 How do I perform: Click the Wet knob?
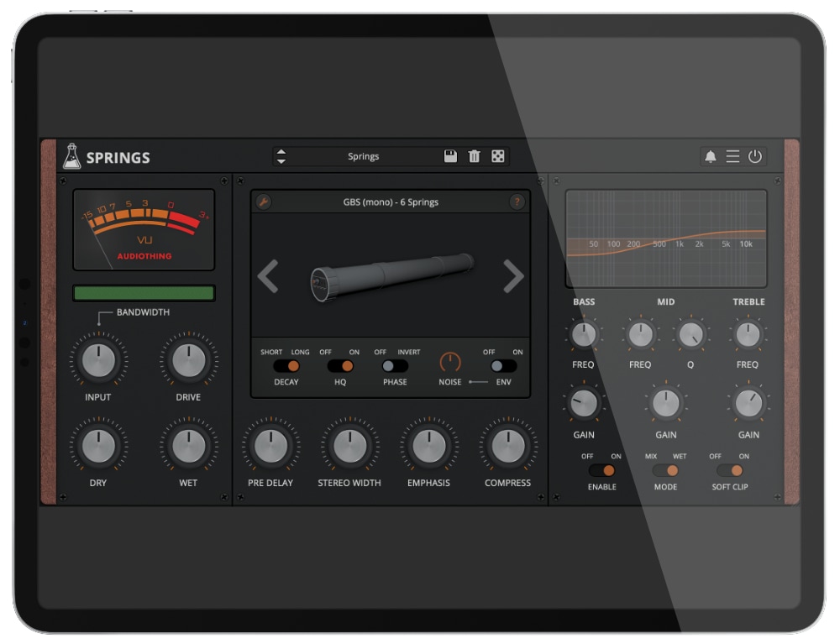[188, 446]
